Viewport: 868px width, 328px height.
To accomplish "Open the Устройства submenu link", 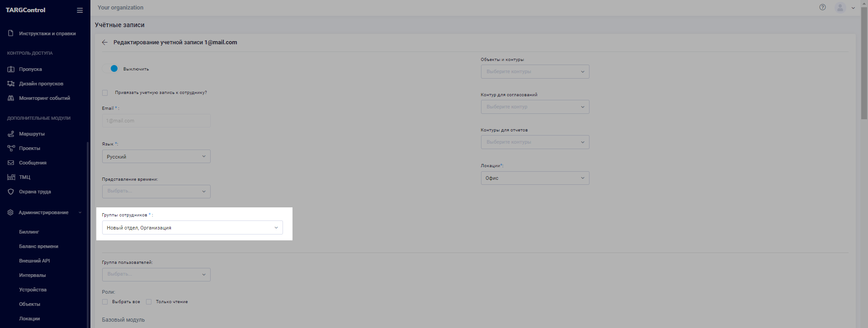I will point(33,290).
